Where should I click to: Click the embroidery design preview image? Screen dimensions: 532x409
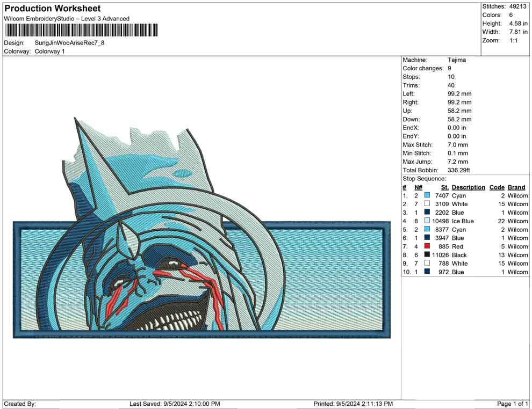point(202,228)
